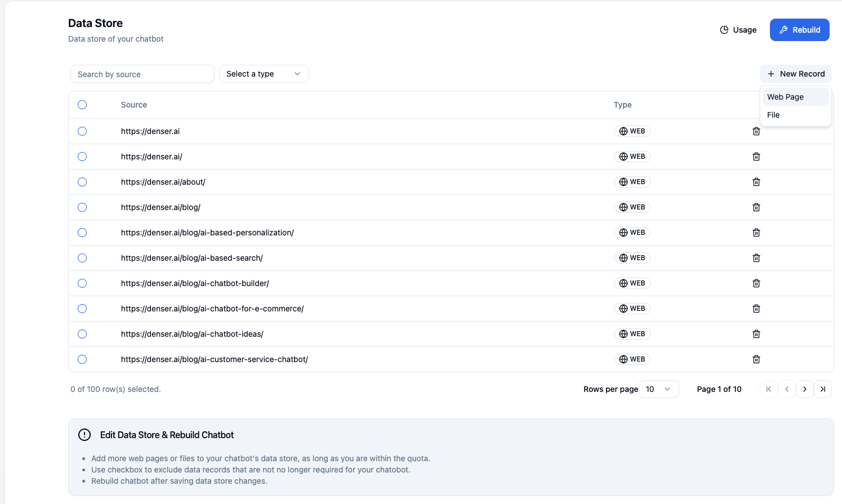Click trash icon for ai-customer-service-chatbot row

(756, 359)
